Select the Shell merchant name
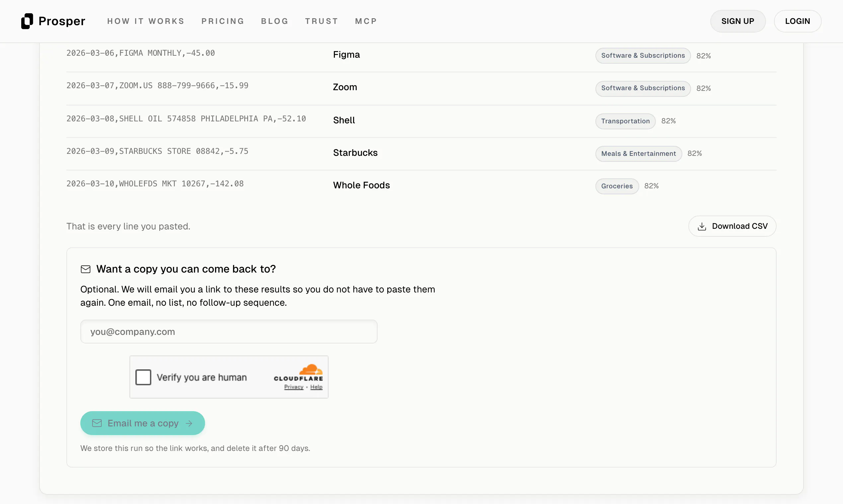Screen dimensions: 843x504 [344, 120]
